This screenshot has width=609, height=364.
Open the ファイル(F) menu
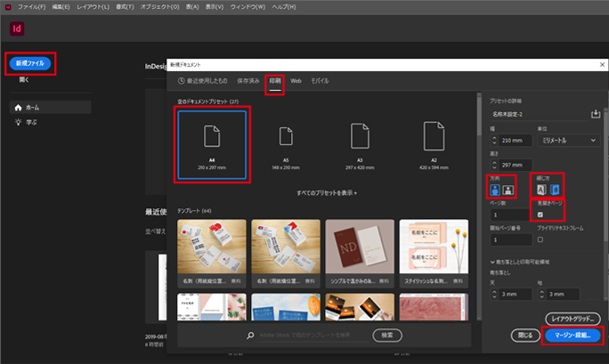(31, 7)
